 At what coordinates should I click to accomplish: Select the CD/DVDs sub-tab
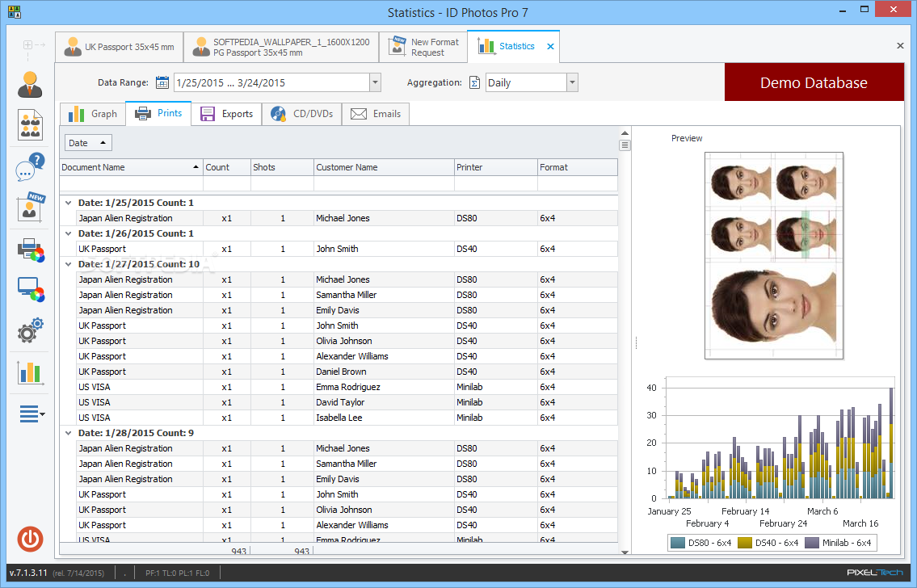tap(302, 114)
